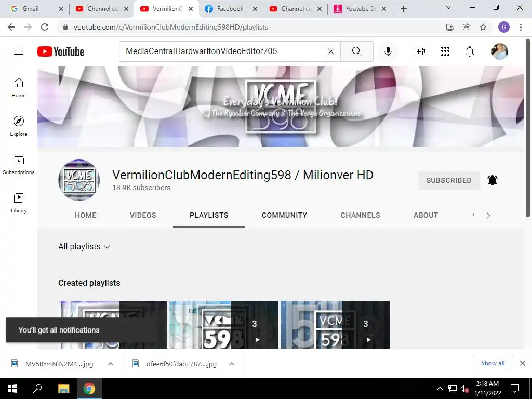Viewport: 532px width, 399px height.
Task: Expand options for dfee6f50fdab2787 jpg download
Action: (232, 364)
